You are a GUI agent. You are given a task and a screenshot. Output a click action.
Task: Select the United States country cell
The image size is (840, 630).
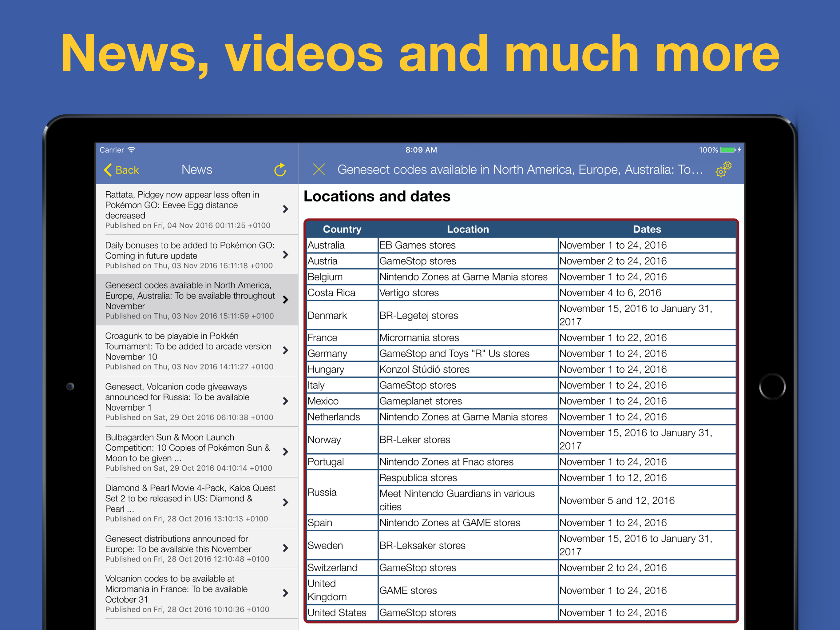[342, 612]
